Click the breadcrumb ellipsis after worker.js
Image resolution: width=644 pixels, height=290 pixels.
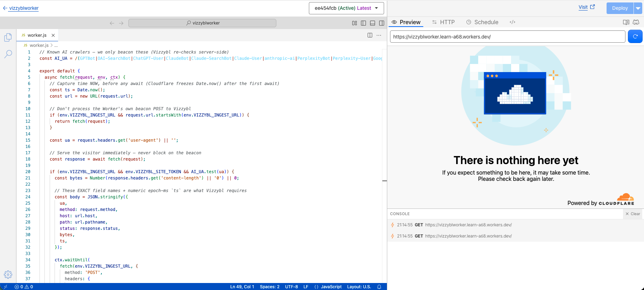56,45
